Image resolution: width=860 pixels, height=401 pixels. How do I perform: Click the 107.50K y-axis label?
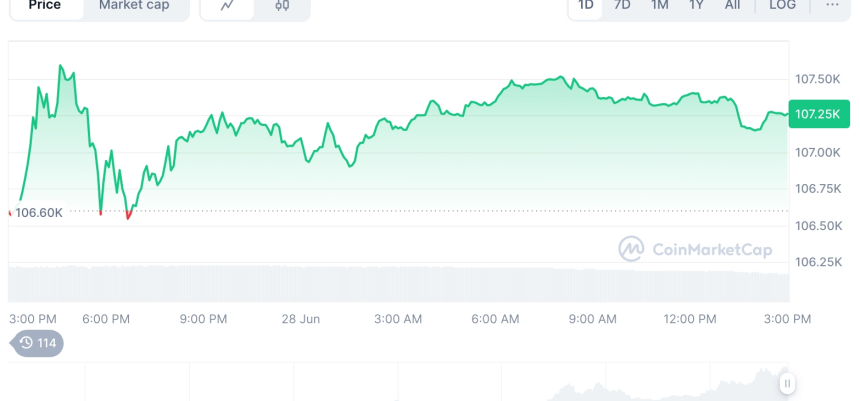click(817, 79)
